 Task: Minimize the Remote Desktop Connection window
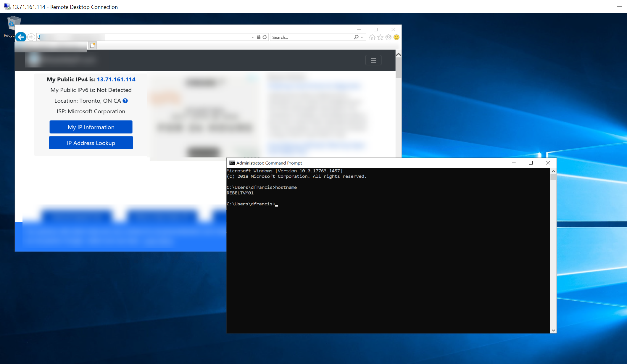click(619, 7)
